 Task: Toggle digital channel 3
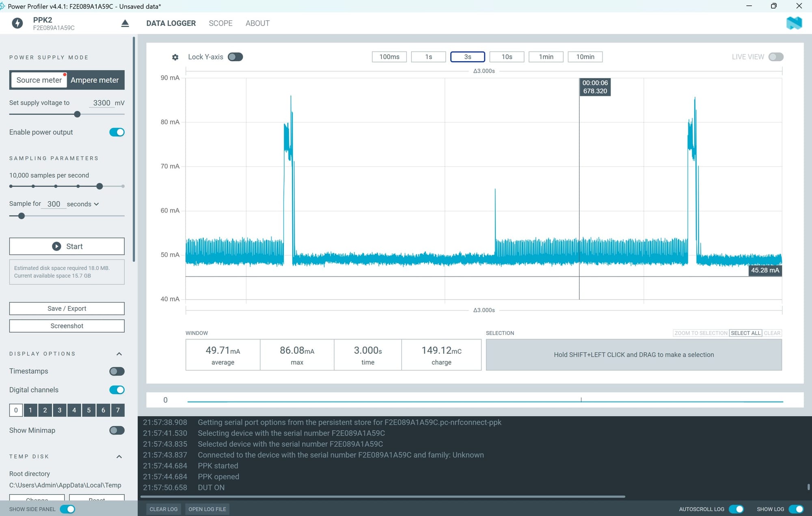tap(60, 410)
